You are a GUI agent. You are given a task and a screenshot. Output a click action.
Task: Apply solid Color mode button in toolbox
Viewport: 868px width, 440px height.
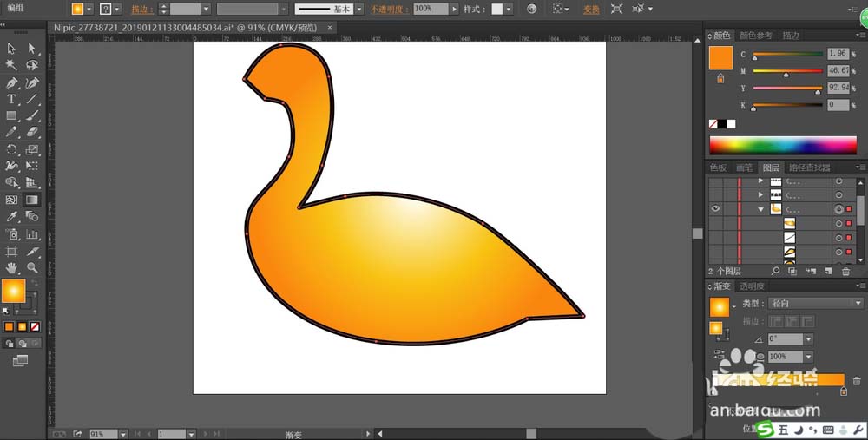[9, 326]
